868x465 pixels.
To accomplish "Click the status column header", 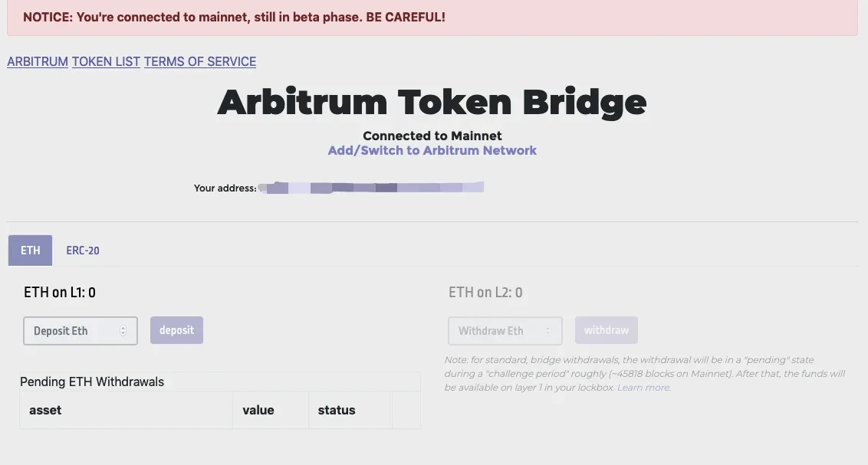I will point(337,410).
